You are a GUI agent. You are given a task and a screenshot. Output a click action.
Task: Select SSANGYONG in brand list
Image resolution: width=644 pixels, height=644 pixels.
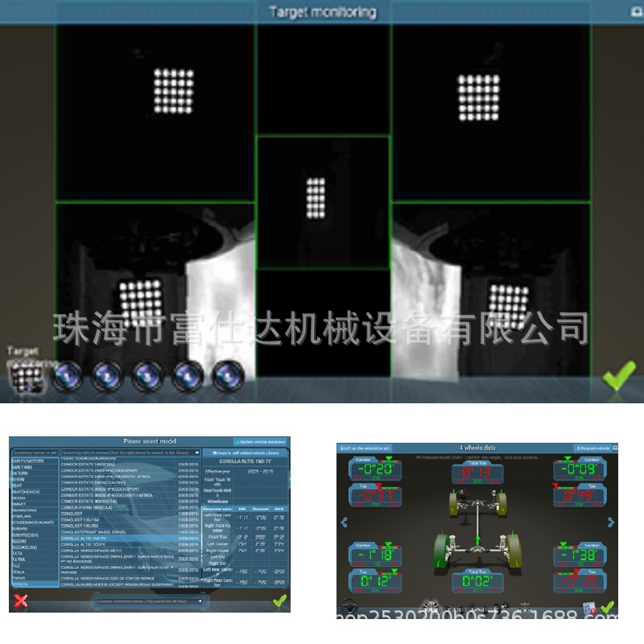(35, 510)
